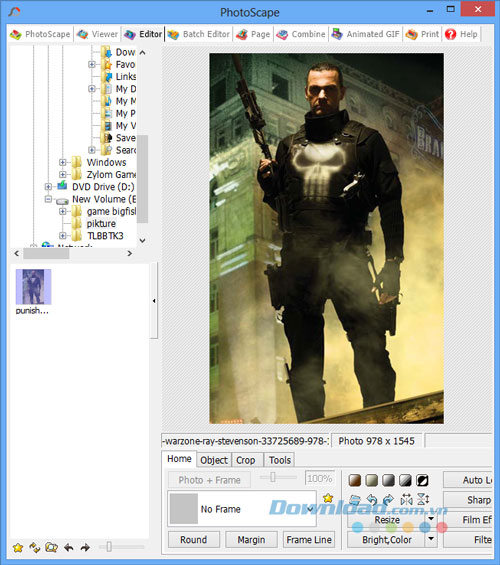This screenshot has height=565, width=500.
Task: Adjust the thumbnail size slider
Action: tap(109, 547)
